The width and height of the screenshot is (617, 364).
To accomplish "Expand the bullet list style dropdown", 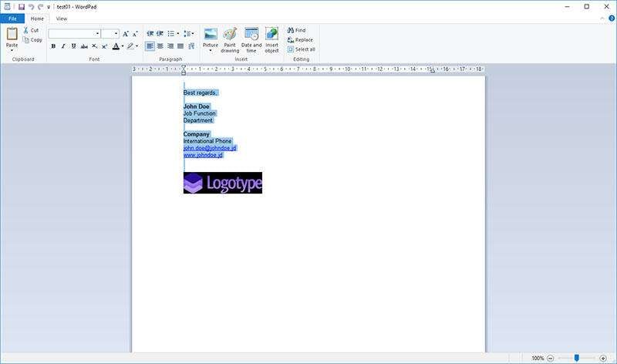I will pos(178,34).
